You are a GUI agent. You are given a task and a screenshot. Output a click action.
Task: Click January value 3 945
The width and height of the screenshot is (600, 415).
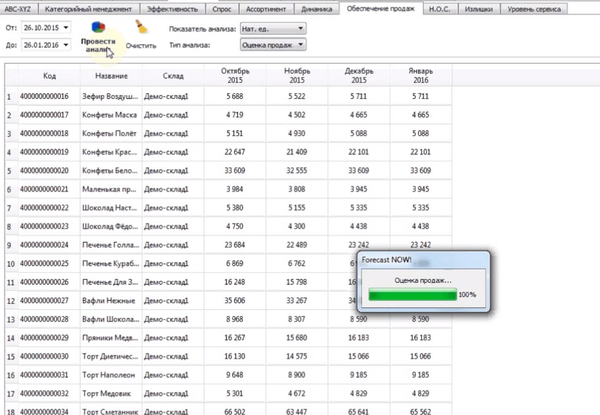(421, 189)
